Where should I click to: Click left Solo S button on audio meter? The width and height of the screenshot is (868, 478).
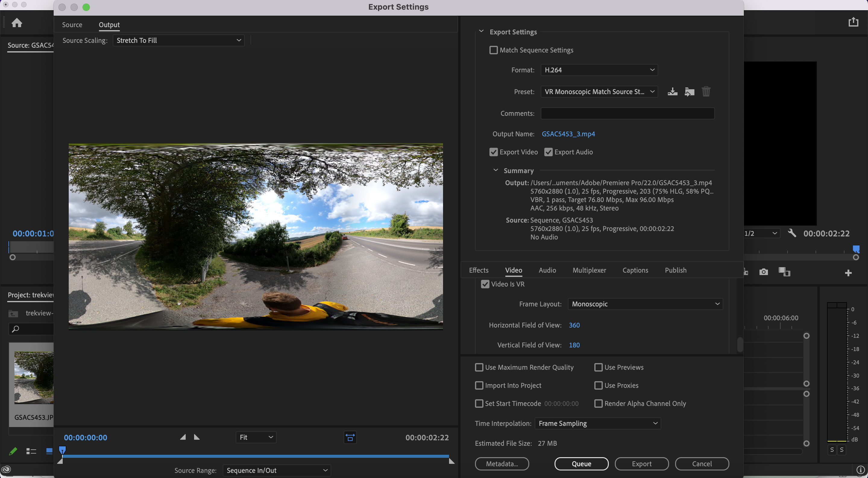click(x=832, y=450)
